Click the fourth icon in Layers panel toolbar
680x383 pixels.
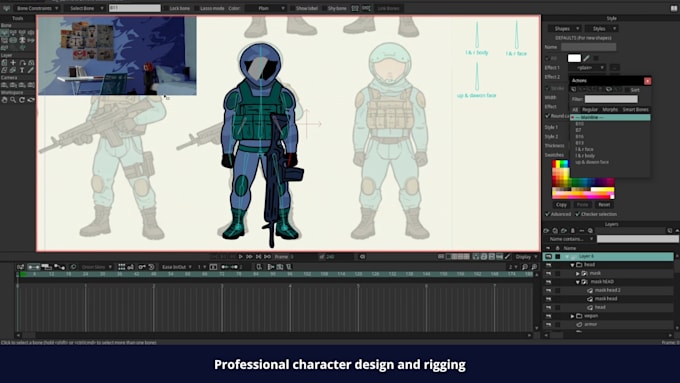(572, 231)
